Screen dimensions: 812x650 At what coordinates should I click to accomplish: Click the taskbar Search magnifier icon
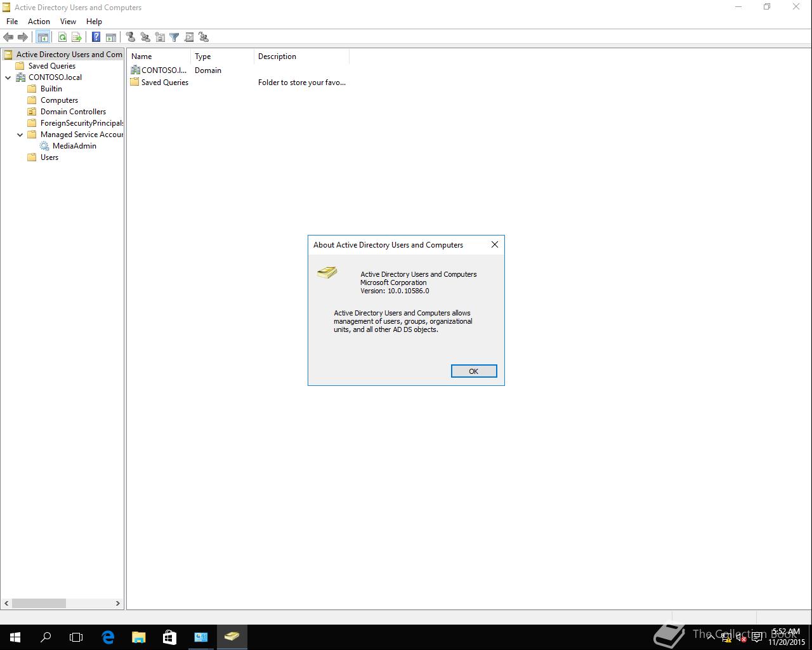(46, 637)
